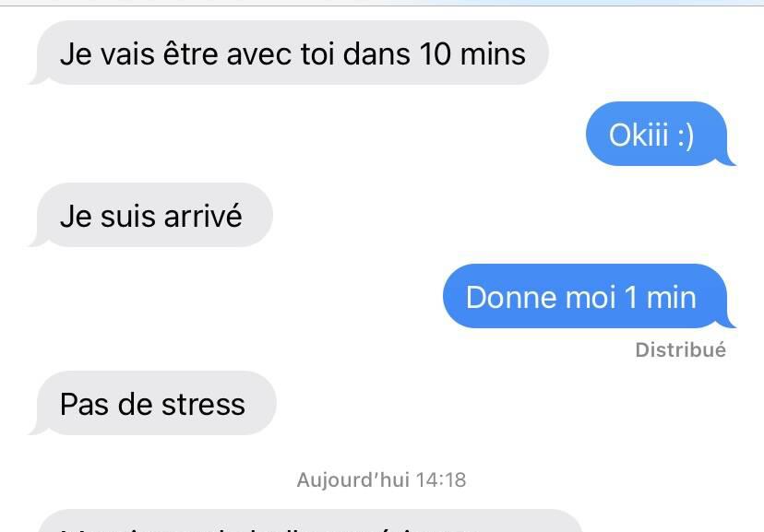
Task: Click the number "10" in the first message
Action: (x=435, y=53)
